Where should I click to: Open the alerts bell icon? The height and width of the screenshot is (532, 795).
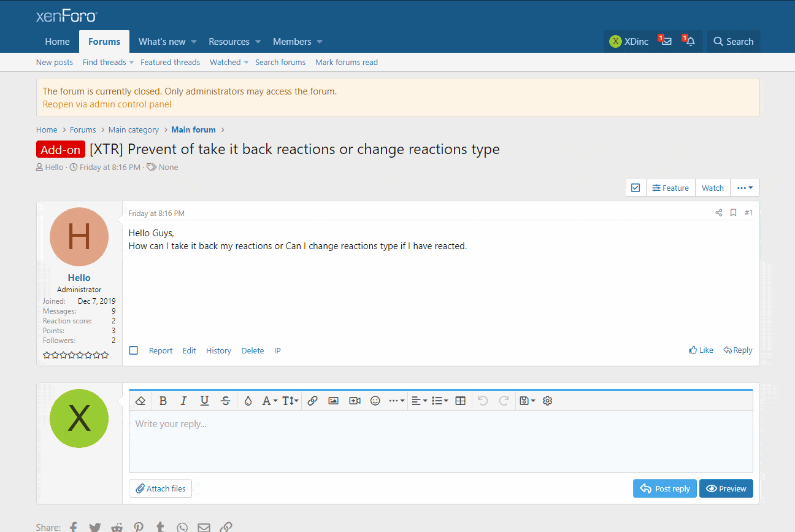pyautogui.click(x=690, y=42)
